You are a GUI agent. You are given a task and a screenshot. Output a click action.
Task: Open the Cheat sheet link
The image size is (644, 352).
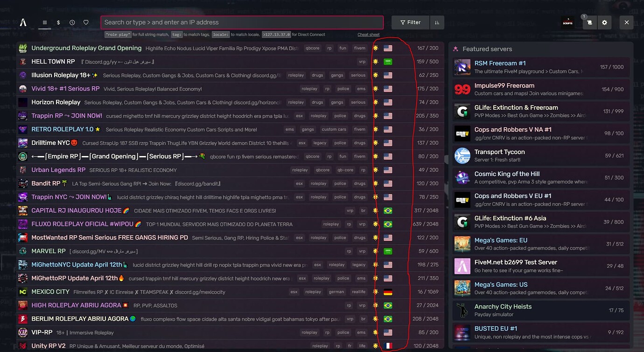click(368, 34)
